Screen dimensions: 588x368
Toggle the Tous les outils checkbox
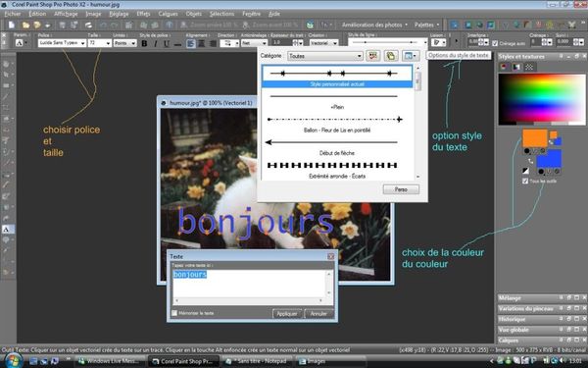(x=525, y=181)
